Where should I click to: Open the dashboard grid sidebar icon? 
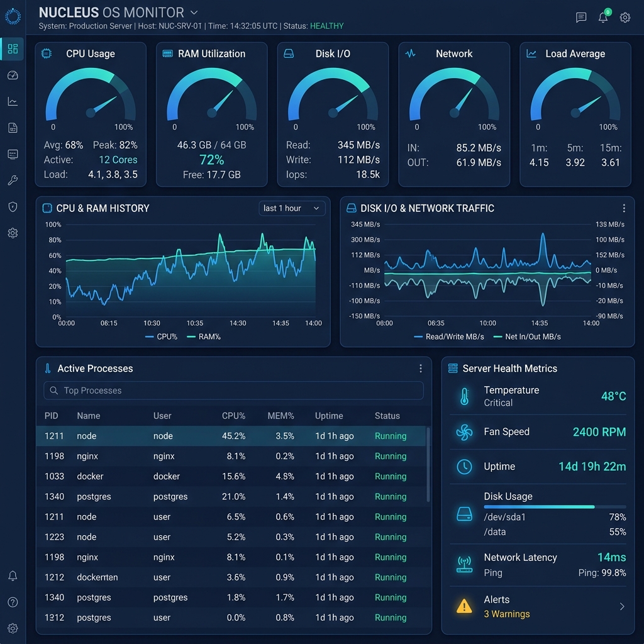pos(13,49)
